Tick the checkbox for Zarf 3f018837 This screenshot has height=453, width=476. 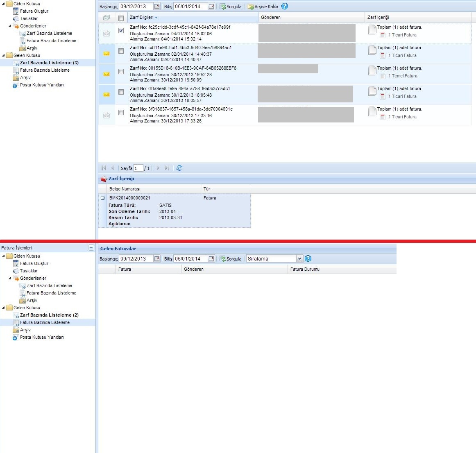pos(121,113)
